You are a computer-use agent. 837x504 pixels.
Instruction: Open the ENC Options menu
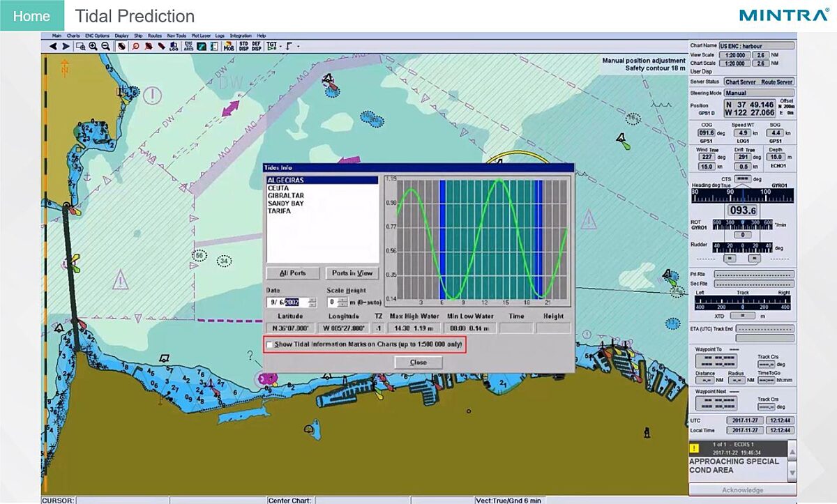tap(97, 36)
